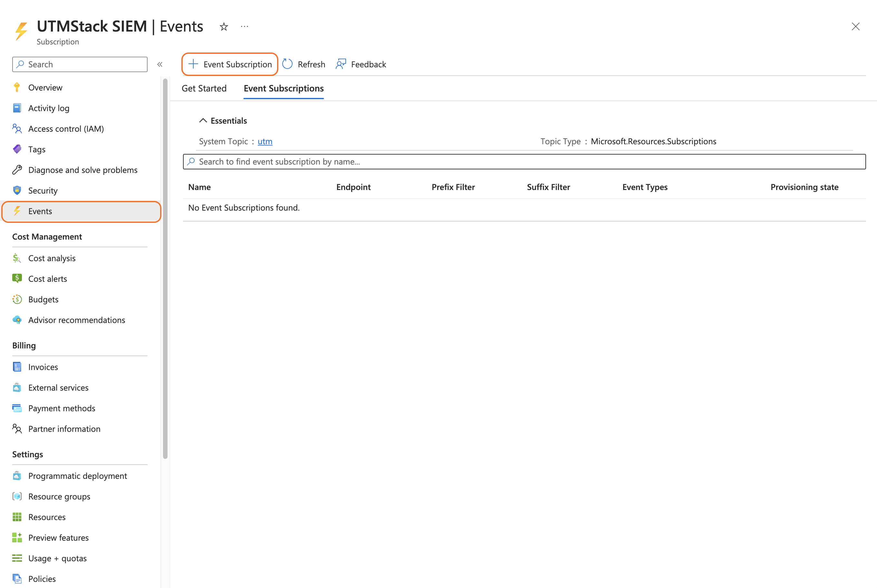The width and height of the screenshot is (877, 588).
Task: Open Advisor recommendations
Action: [77, 320]
